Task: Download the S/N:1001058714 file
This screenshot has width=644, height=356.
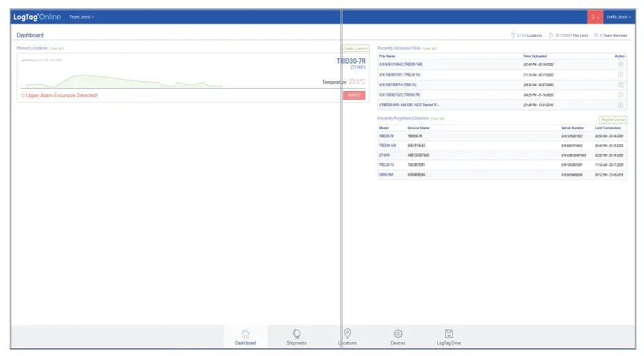Action: 620,85
